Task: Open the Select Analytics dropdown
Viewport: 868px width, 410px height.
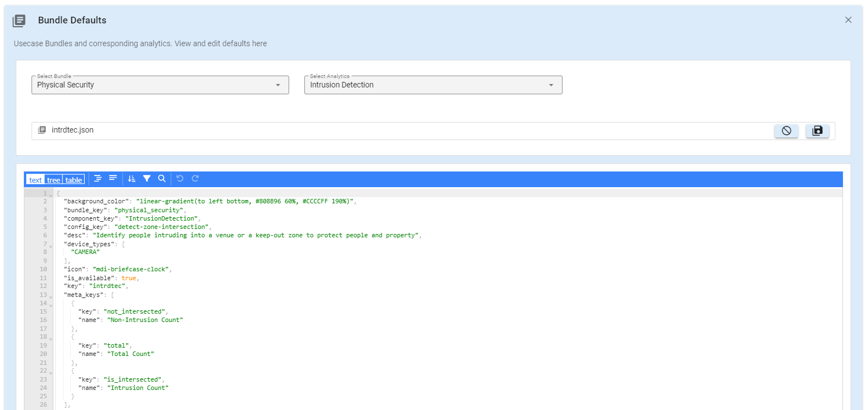Action: (x=433, y=85)
